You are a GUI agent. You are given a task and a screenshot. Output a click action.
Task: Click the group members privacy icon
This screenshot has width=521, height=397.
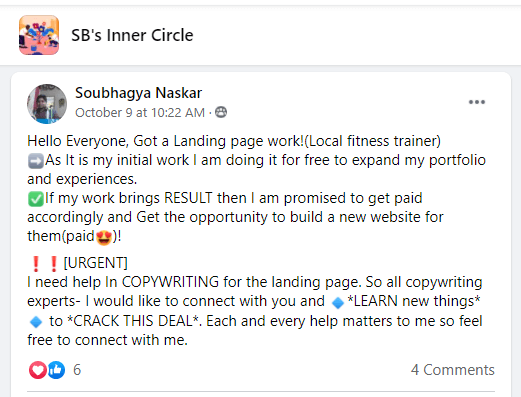pos(221,112)
